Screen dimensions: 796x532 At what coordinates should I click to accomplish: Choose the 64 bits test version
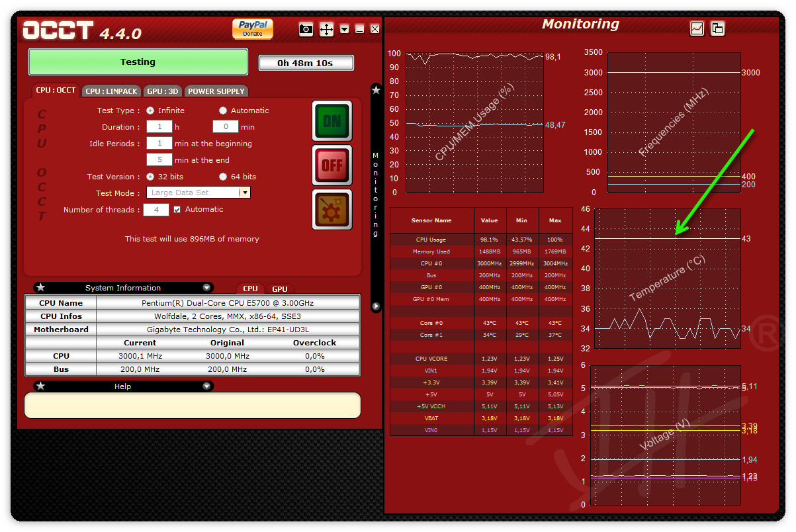pyautogui.click(x=223, y=177)
